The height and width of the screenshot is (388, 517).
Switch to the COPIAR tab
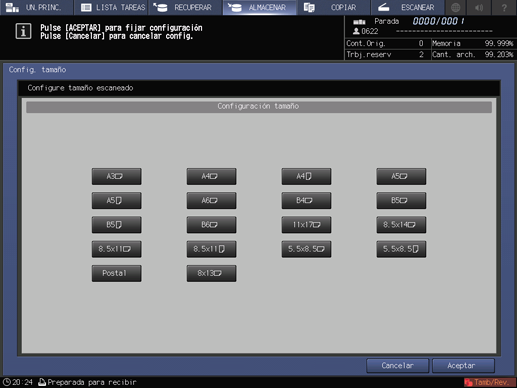[x=333, y=7]
